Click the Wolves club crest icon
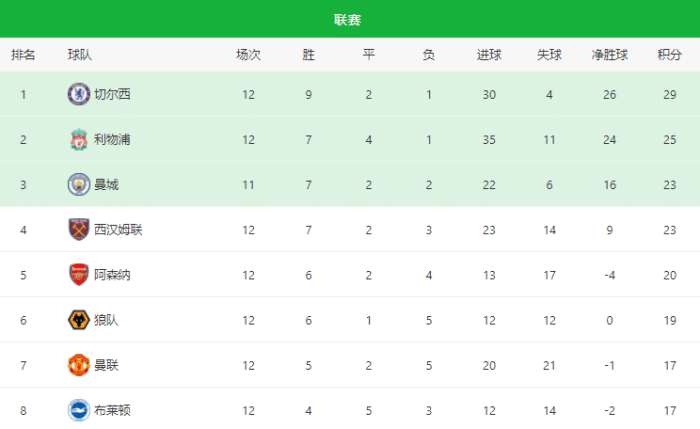This screenshot has width=700, height=429. 78,320
